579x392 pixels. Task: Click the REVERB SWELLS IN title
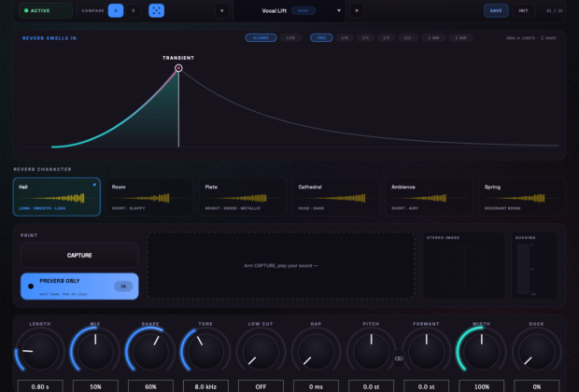click(49, 38)
